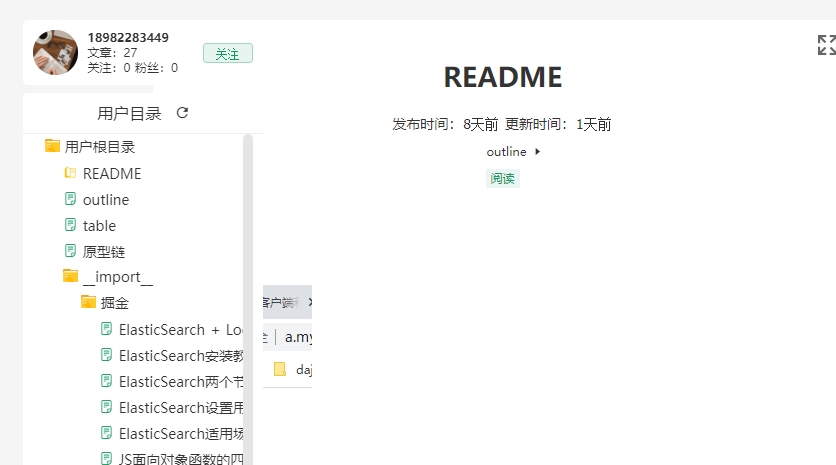
Task: Open the ElasticSearch + Lo... article
Action: tap(180, 329)
